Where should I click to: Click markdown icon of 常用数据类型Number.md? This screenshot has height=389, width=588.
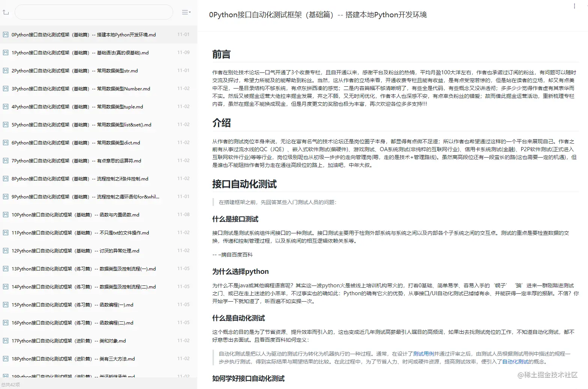pyautogui.click(x=6, y=89)
